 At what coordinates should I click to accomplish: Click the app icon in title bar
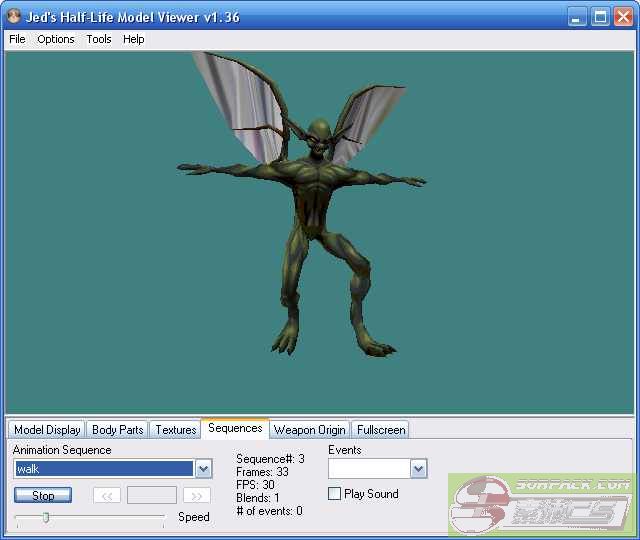click(x=14, y=16)
